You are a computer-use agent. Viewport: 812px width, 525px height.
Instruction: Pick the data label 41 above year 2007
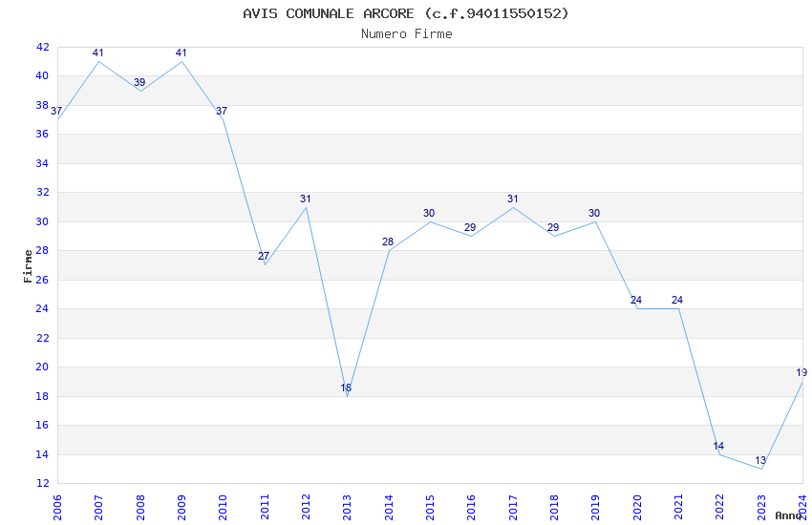point(97,52)
